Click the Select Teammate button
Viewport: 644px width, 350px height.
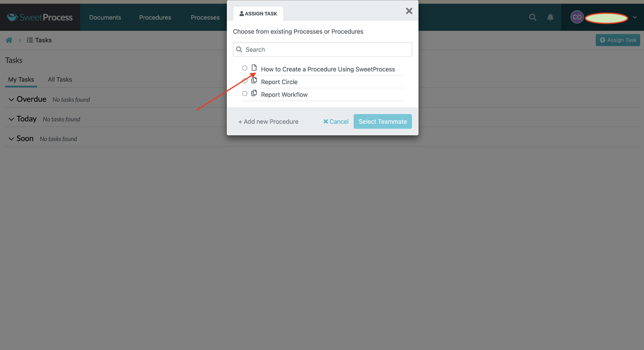[383, 121]
